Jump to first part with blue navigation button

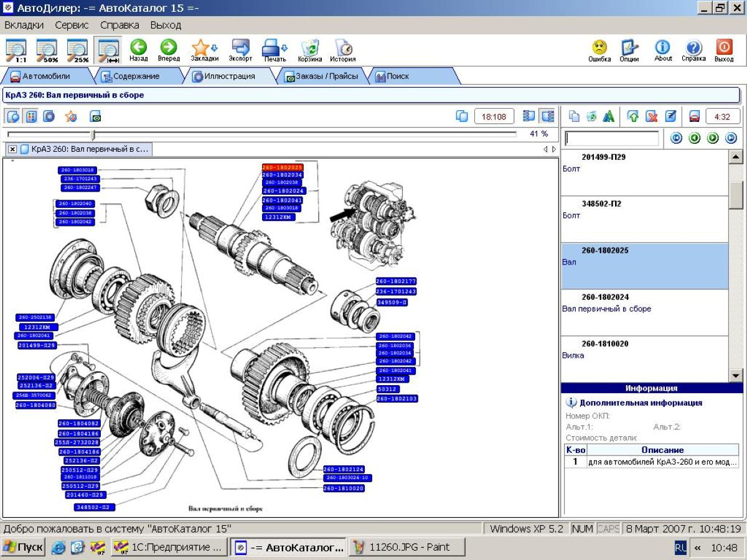coord(677,138)
